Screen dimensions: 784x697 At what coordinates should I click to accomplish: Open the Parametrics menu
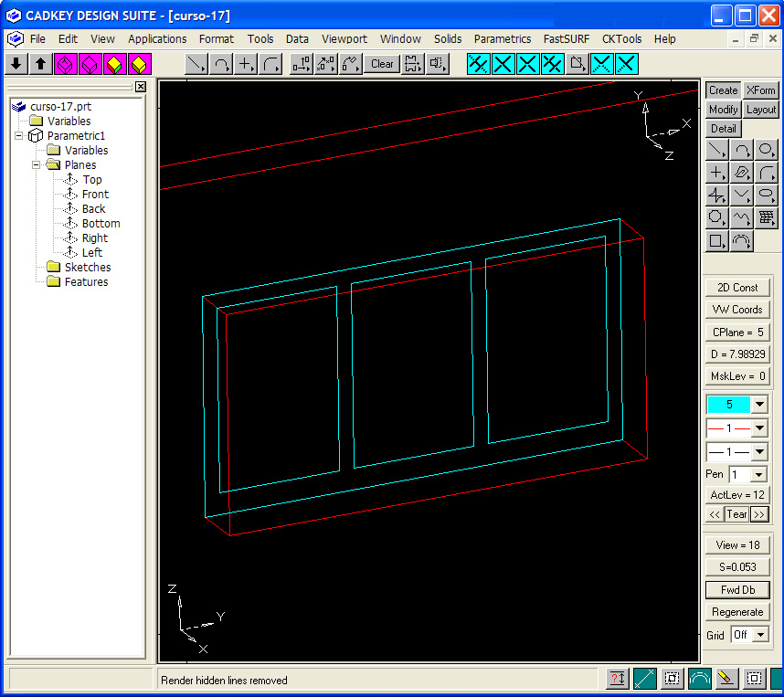tap(502, 39)
